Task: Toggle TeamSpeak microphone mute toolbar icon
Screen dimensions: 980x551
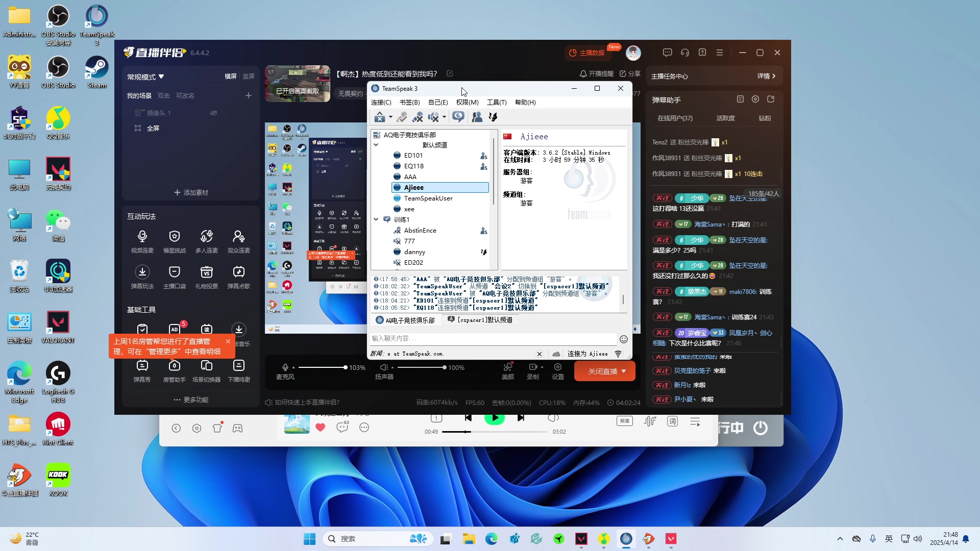Action: (x=418, y=117)
